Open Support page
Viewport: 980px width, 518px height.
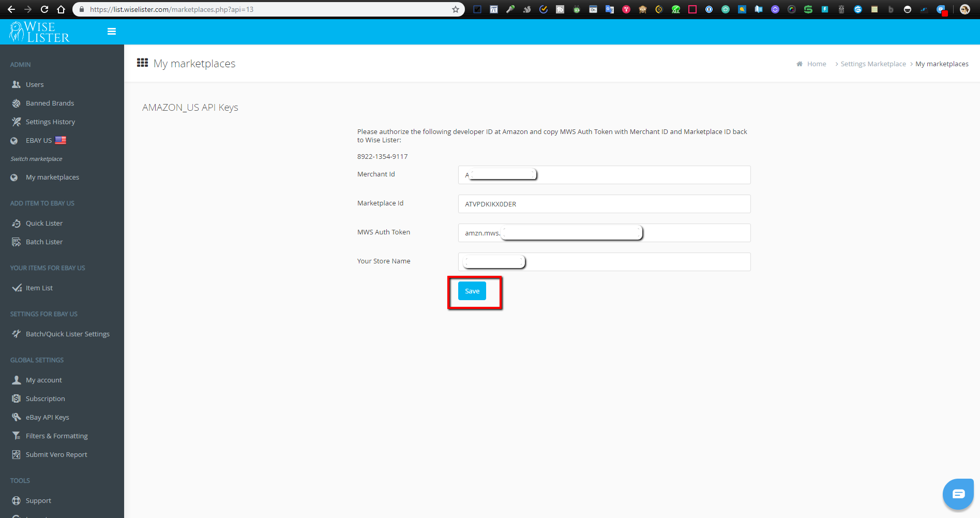tap(38, 500)
